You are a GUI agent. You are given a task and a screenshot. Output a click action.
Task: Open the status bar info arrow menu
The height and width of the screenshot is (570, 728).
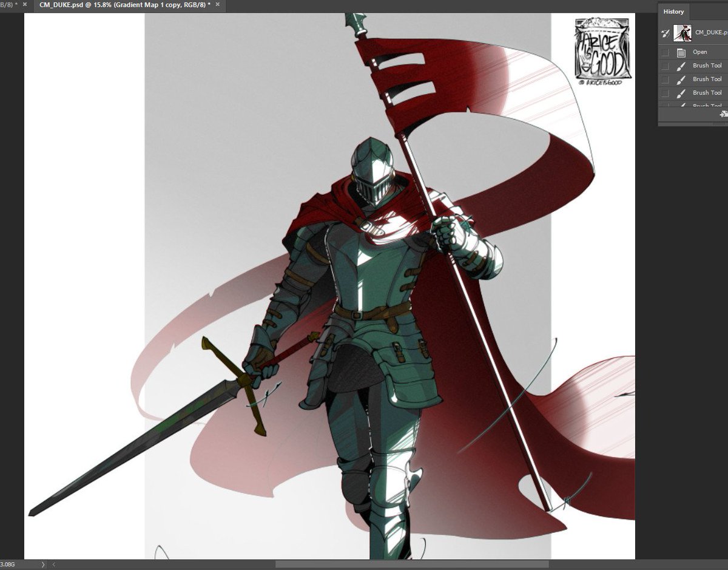click(x=42, y=565)
